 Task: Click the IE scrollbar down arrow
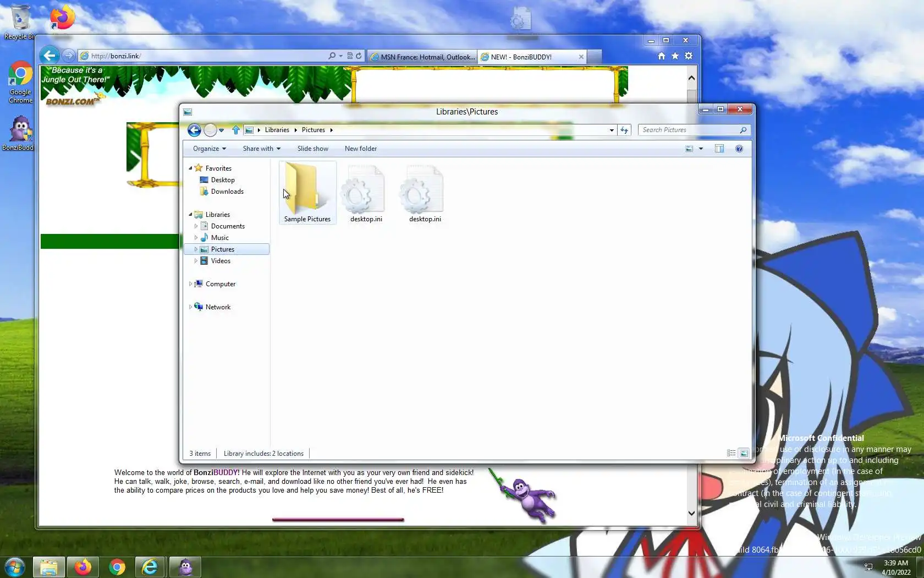click(691, 513)
